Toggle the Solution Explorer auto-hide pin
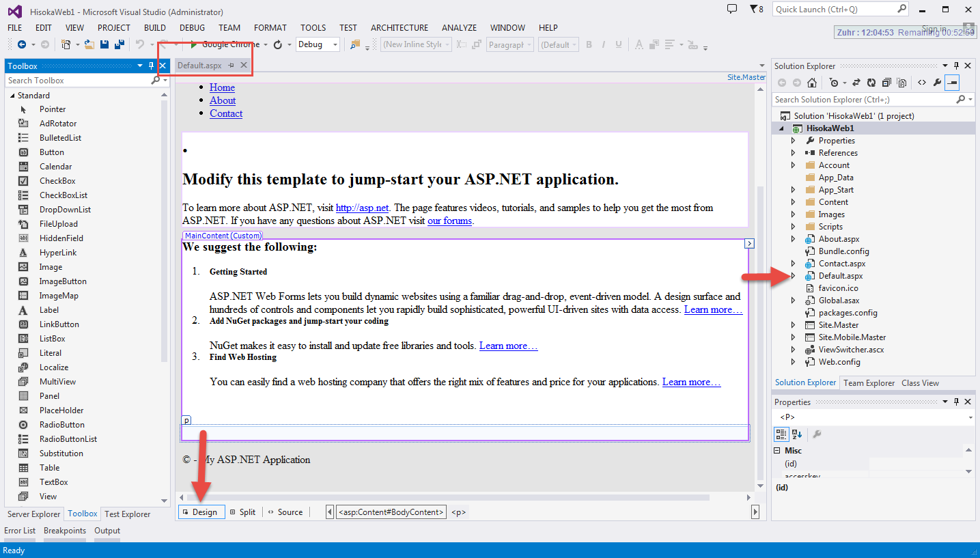 [x=957, y=66]
